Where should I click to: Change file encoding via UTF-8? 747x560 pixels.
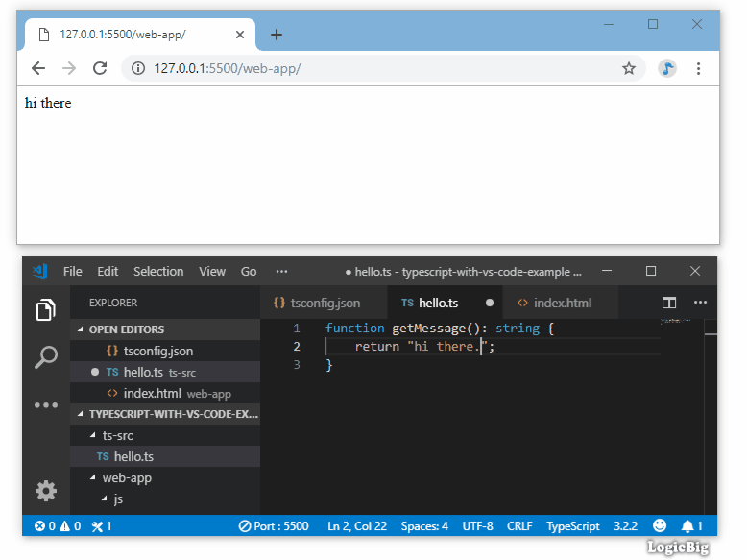point(477,526)
